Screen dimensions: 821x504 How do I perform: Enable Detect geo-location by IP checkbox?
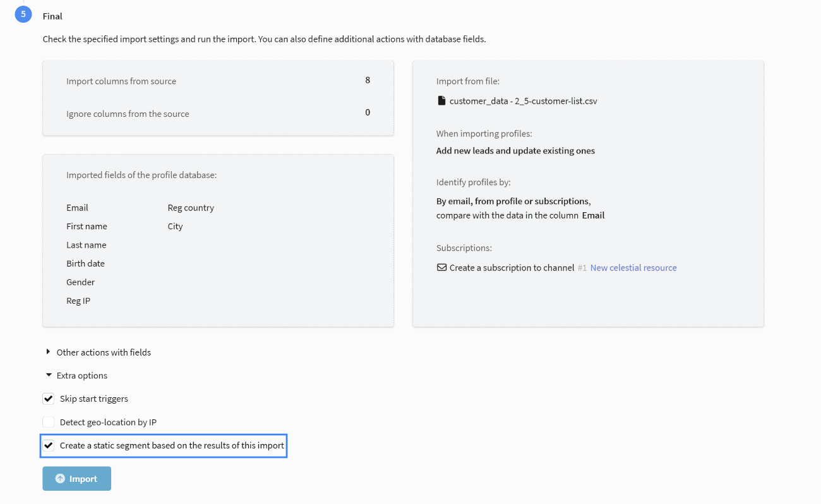point(48,422)
